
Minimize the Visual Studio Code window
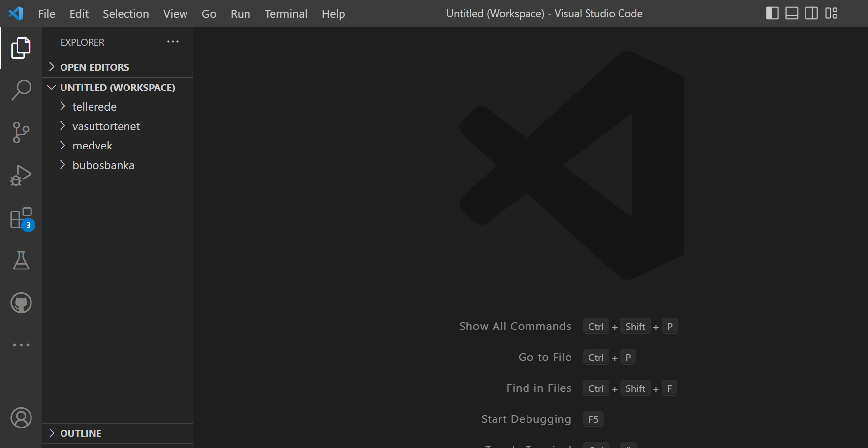pyautogui.click(x=861, y=13)
